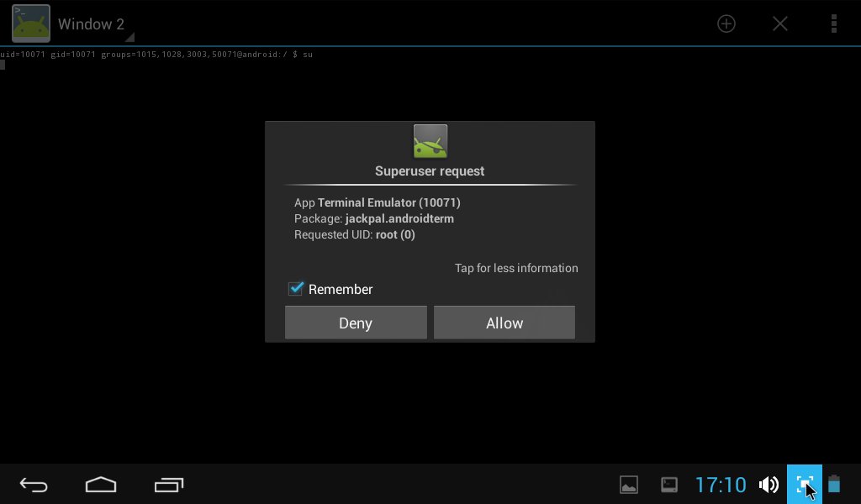
Task: Deny the superuser request
Action: coord(356,323)
